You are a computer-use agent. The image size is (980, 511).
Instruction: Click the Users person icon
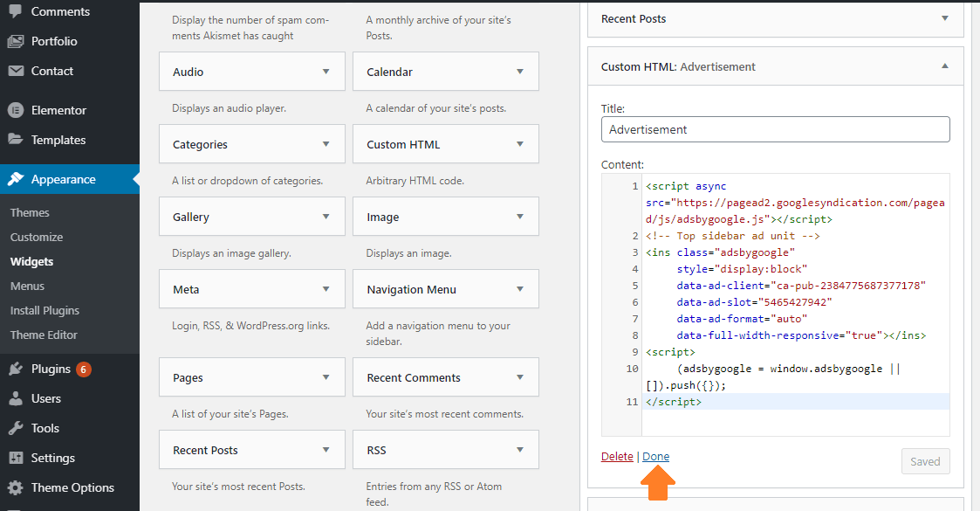tap(16, 398)
